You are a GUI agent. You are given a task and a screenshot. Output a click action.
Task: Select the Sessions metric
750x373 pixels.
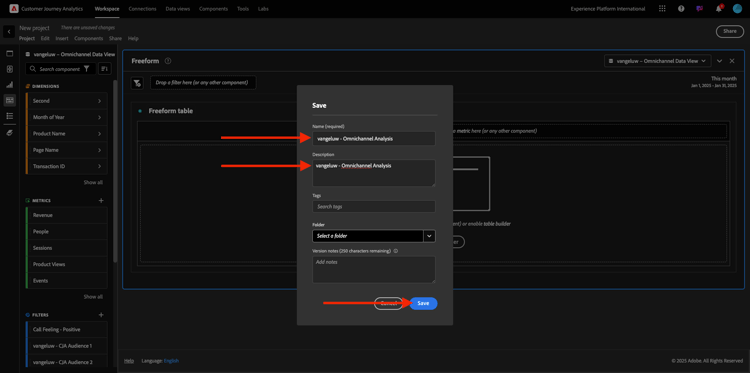[x=66, y=248]
